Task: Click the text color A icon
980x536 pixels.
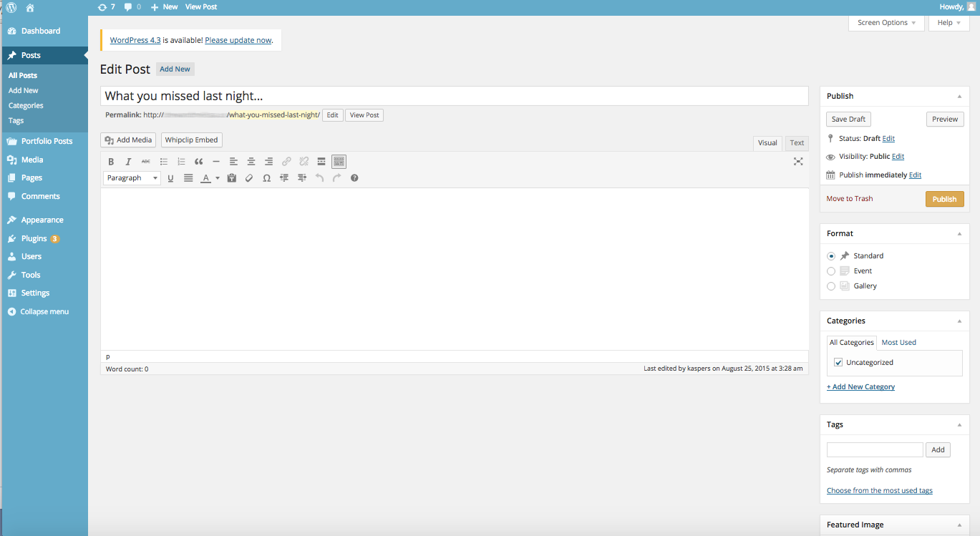Action: click(x=205, y=178)
